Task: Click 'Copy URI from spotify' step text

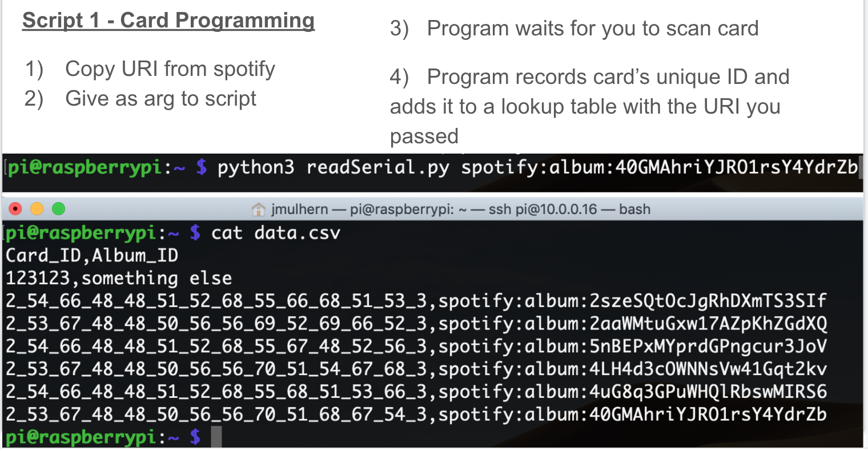Action: click(x=170, y=69)
